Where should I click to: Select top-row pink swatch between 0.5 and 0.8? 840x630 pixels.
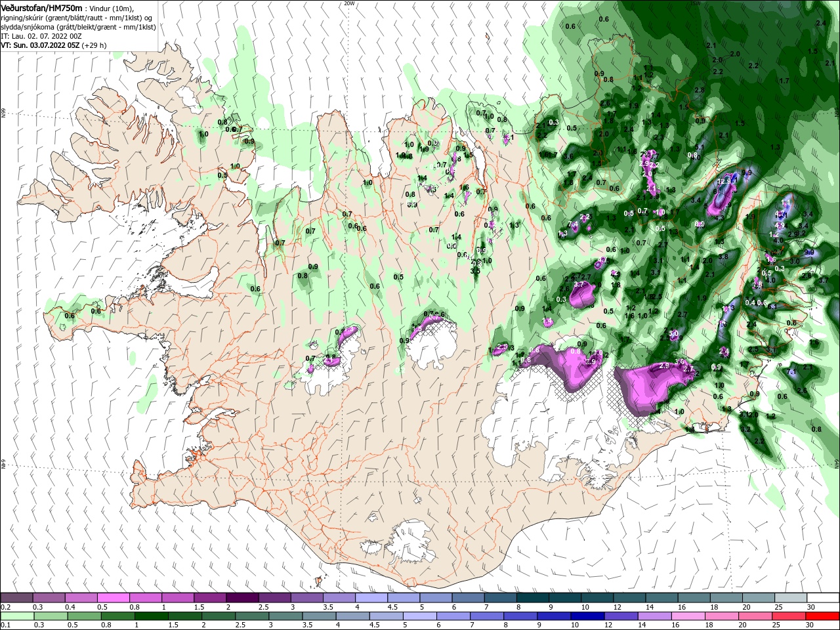[x=113, y=598]
